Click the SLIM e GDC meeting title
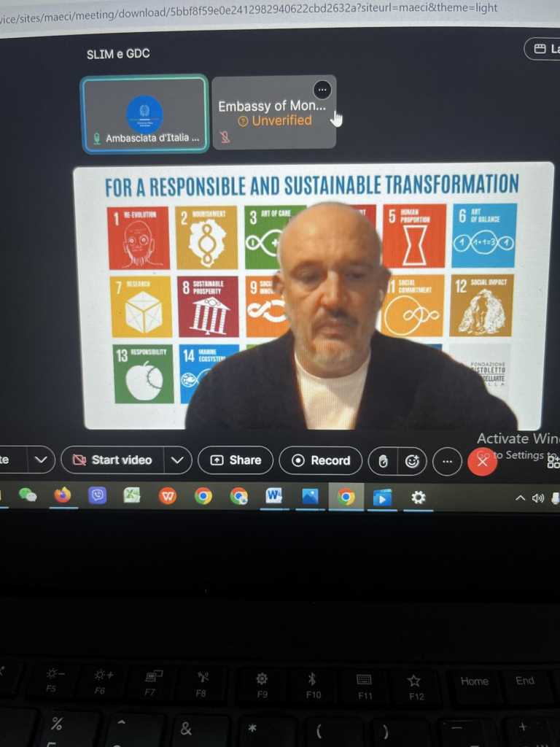 tap(118, 54)
